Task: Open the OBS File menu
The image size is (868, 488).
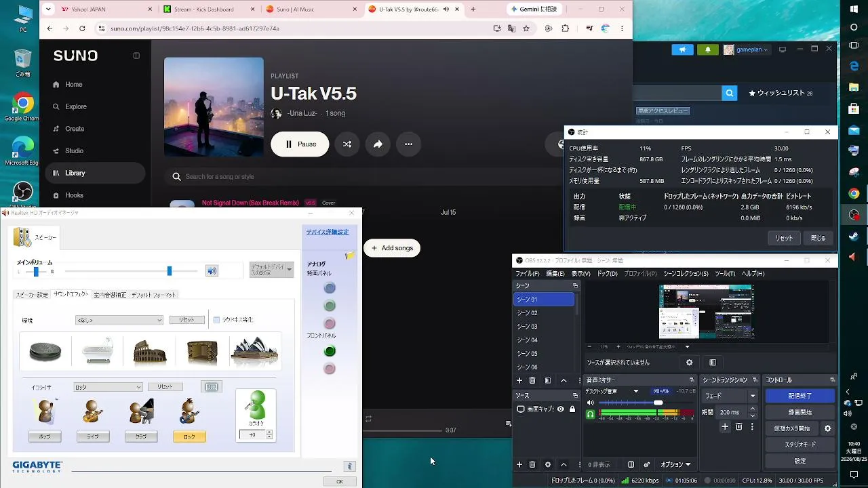Action: tap(527, 274)
